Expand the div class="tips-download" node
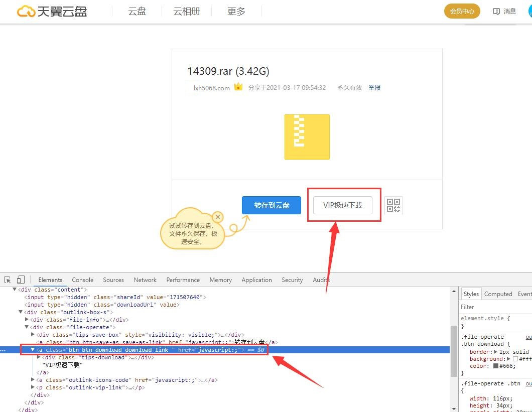 (x=39, y=357)
